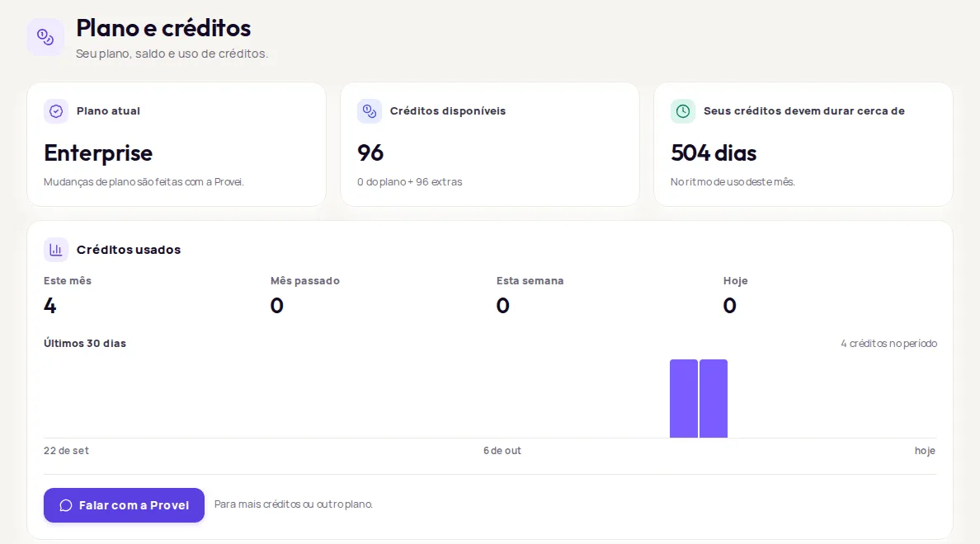Click the subtitle Seu plano, saldo e uso de créditos
980x544 pixels.
(172, 54)
